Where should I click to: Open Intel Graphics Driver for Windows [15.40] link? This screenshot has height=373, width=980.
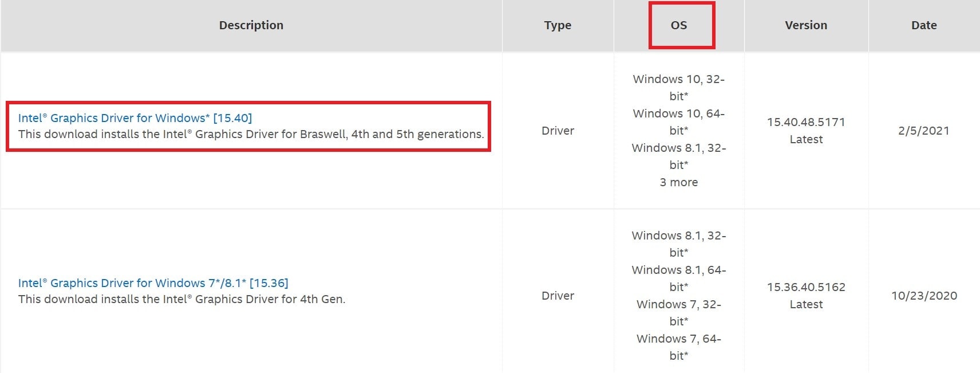click(x=135, y=118)
